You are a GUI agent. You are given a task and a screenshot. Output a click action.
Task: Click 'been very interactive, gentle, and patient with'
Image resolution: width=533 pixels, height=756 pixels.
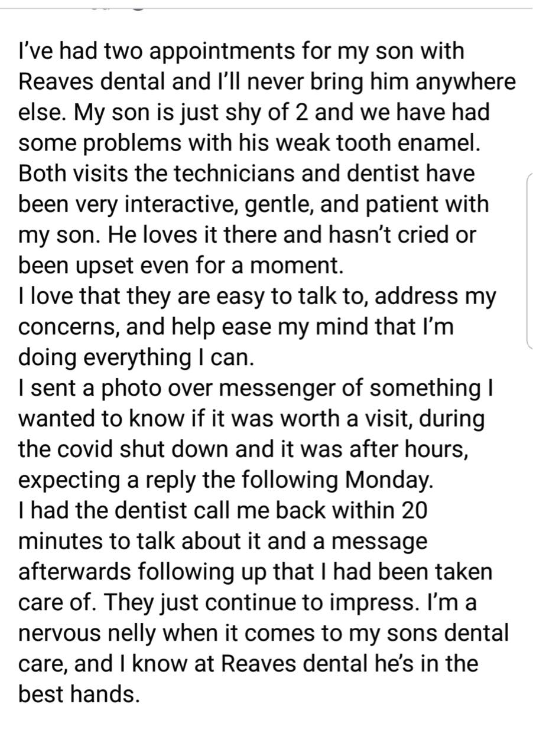coord(254,205)
